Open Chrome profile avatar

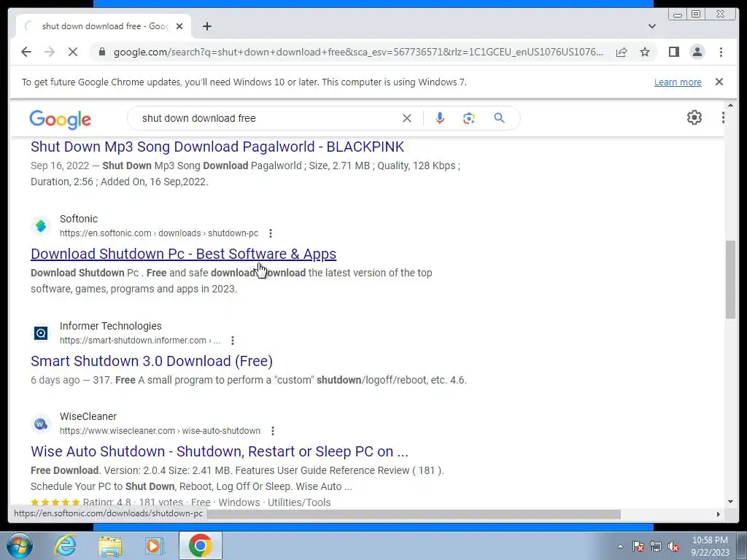(697, 52)
